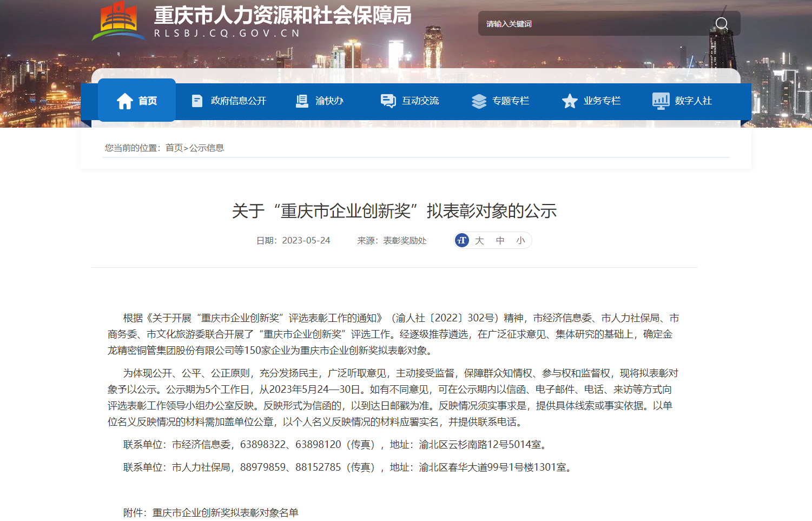
Task: Click the source text 来源：表彰奖励处
Action: (x=392, y=241)
